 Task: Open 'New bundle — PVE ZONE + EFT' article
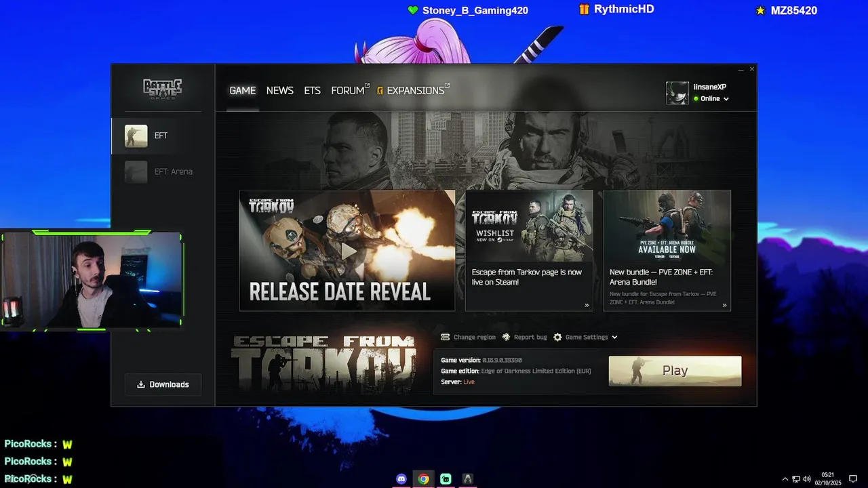(661, 277)
